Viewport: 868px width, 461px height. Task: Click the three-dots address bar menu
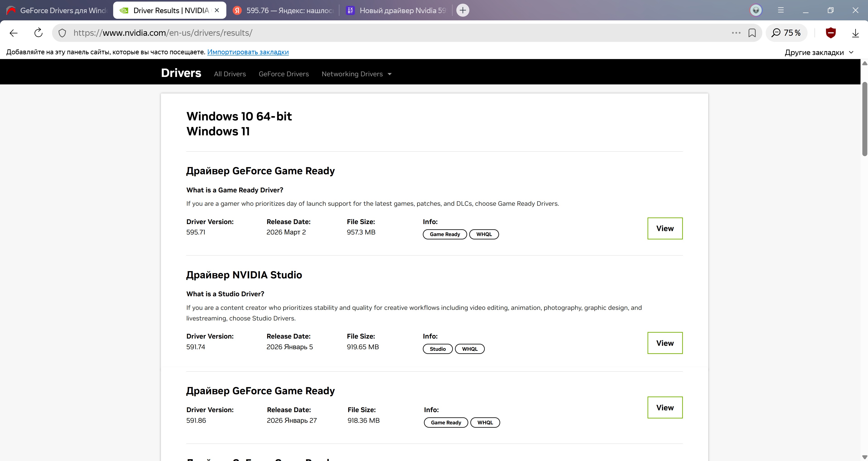pos(736,33)
